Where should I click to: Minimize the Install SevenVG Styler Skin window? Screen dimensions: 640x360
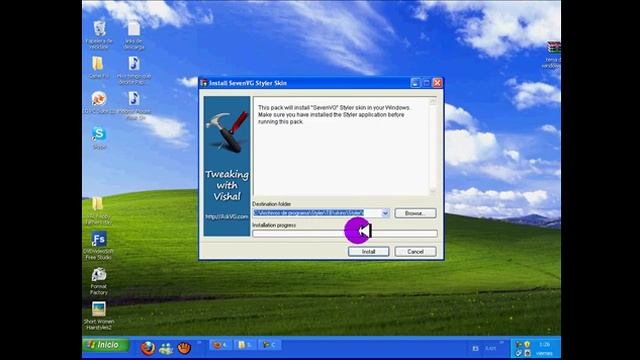click(x=415, y=83)
